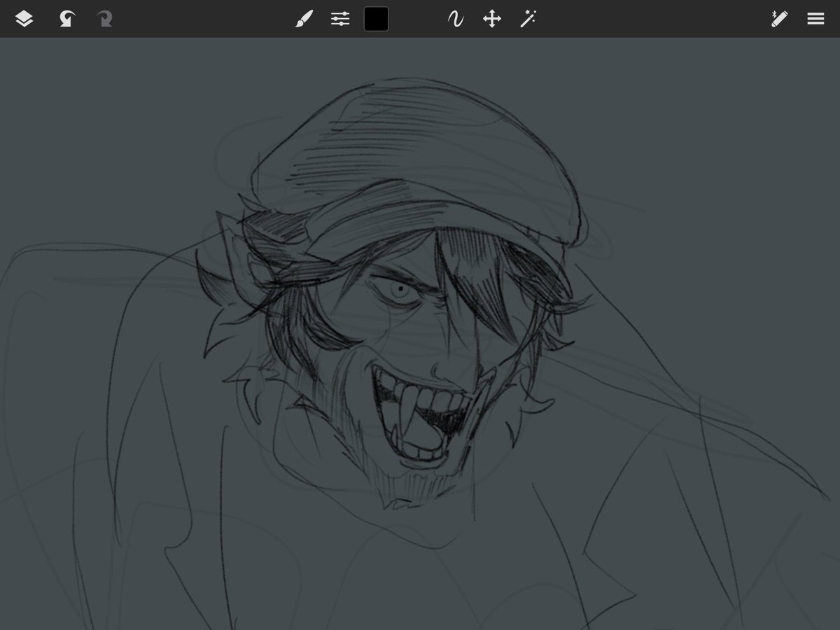840x630 pixels.
Task: Open the hamburger main menu
Action: click(x=815, y=19)
